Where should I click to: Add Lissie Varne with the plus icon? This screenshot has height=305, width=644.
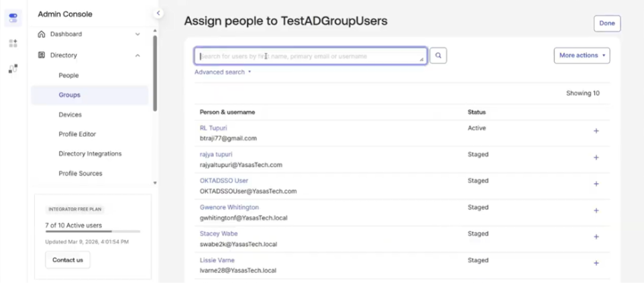point(596,263)
